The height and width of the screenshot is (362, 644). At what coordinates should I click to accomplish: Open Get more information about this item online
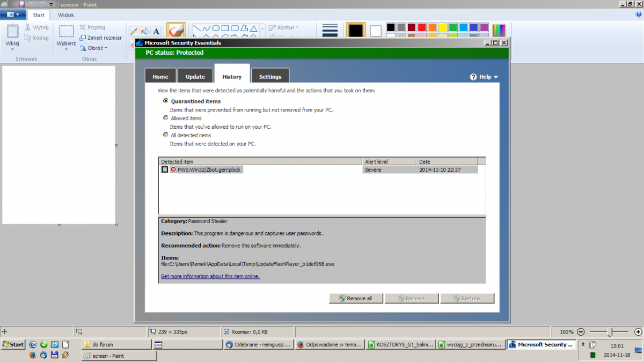tap(210, 276)
